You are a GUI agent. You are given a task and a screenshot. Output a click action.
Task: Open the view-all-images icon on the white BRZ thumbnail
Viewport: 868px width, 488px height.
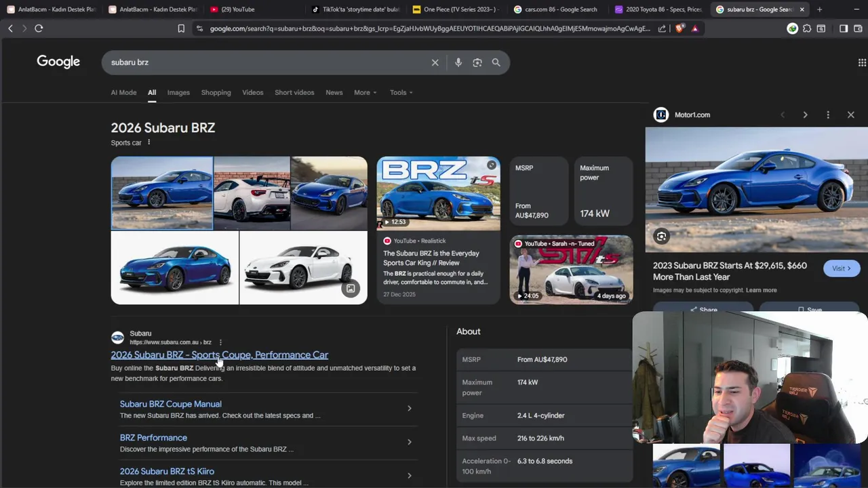coord(351,289)
